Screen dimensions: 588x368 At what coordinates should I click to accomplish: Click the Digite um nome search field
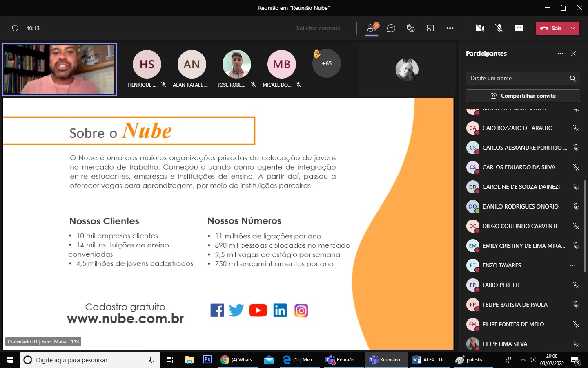523,78
